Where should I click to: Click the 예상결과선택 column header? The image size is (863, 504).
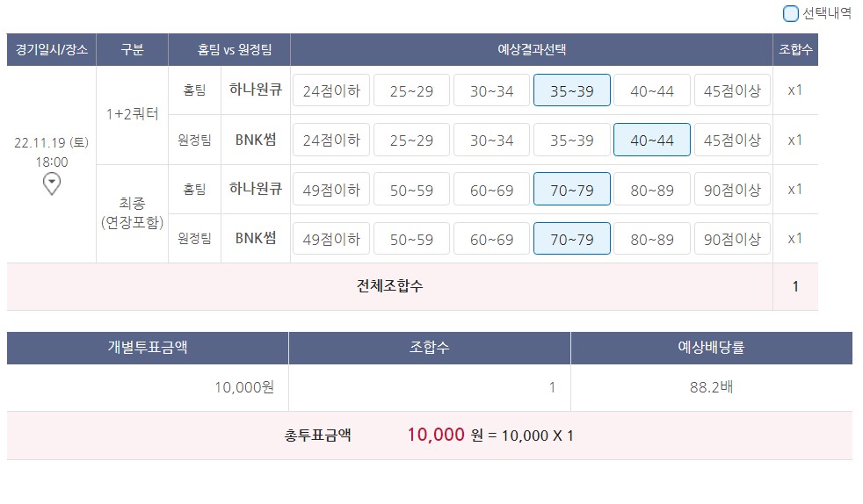pos(531,50)
